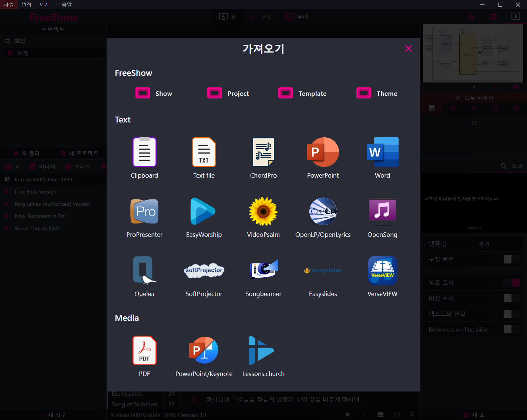527x420 pixels.
Task: Choose Word document import
Action: point(382,158)
